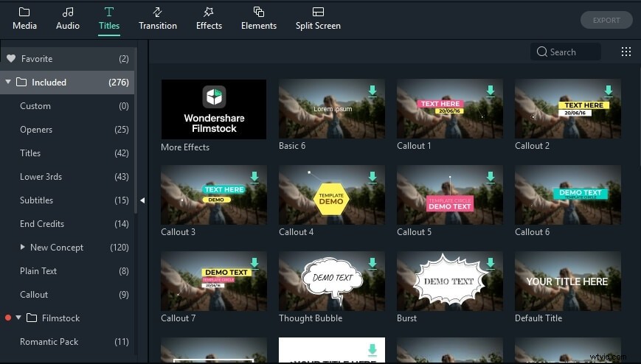Open the Favorite list
Viewport: 641px width, 364px height.
click(x=67, y=59)
